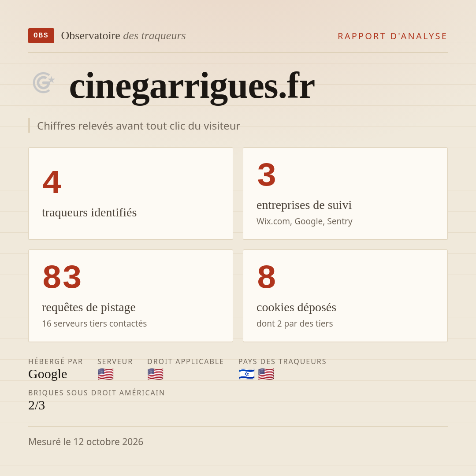Click 'Wix.com, Google, Sentry' company list
This screenshot has width=476, height=476.
coord(304,221)
